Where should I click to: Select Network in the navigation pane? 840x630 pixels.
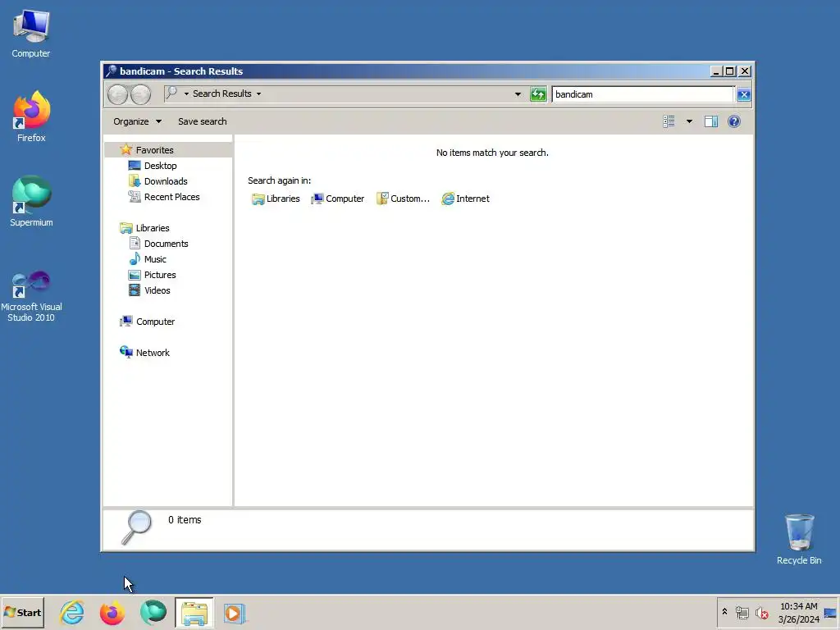144,353
